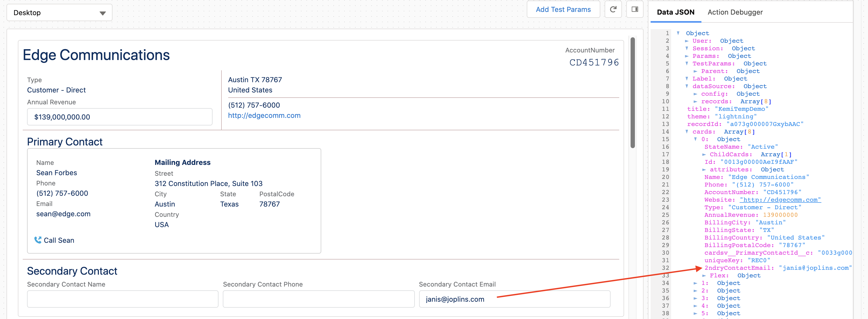
Task: Click Add Test Params button
Action: pos(563,9)
